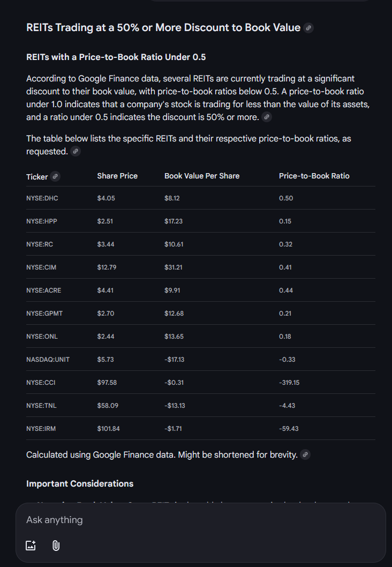Select the NYSE:HPP ticker in the table
392x567 pixels.
[x=42, y=221]
